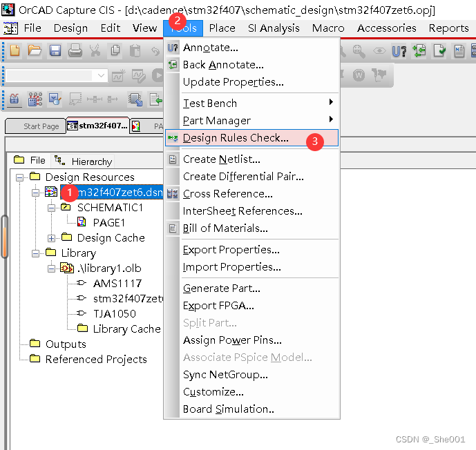Click the checkbox-window toolbar icon in third row
Image resolution: width=476 pixels, height=450 pixels.
55,99
